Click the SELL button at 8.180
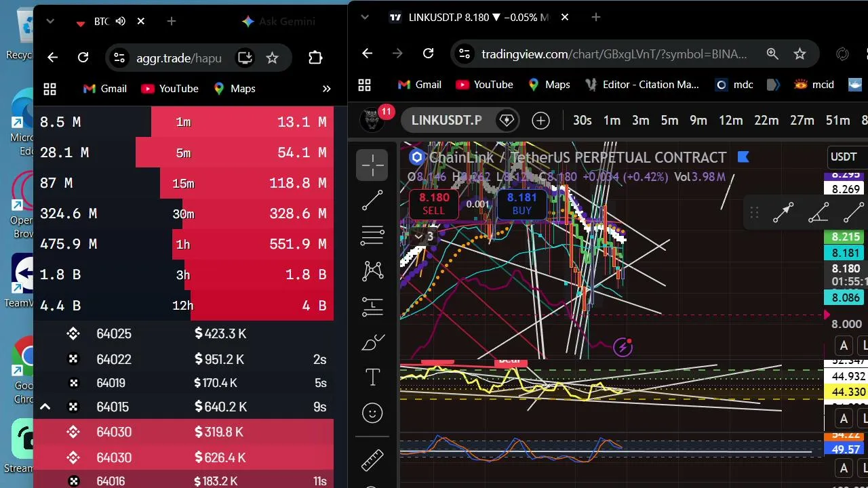 (x=434, y=203)
